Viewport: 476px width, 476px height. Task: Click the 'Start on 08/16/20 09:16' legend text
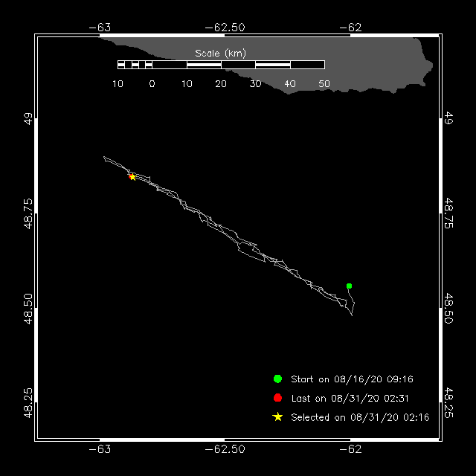click(x=352, y=379)
